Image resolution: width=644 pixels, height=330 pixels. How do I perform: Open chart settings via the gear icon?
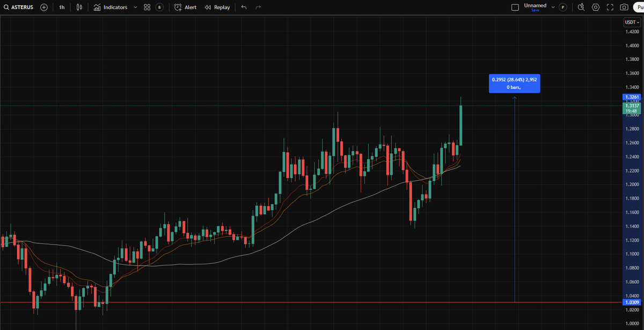tap(595, 7)
